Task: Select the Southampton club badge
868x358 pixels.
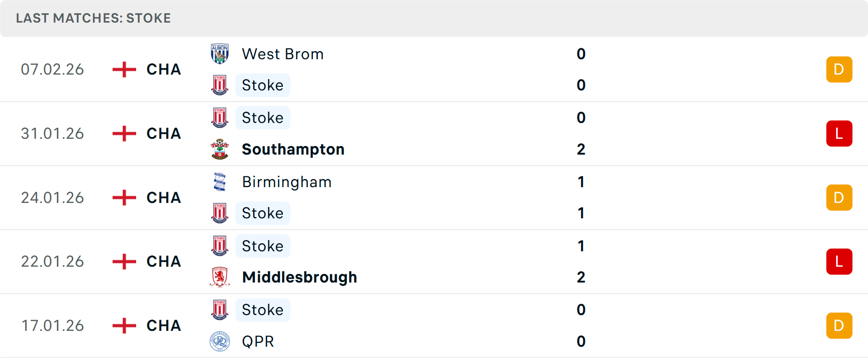Action: (220, 149)
